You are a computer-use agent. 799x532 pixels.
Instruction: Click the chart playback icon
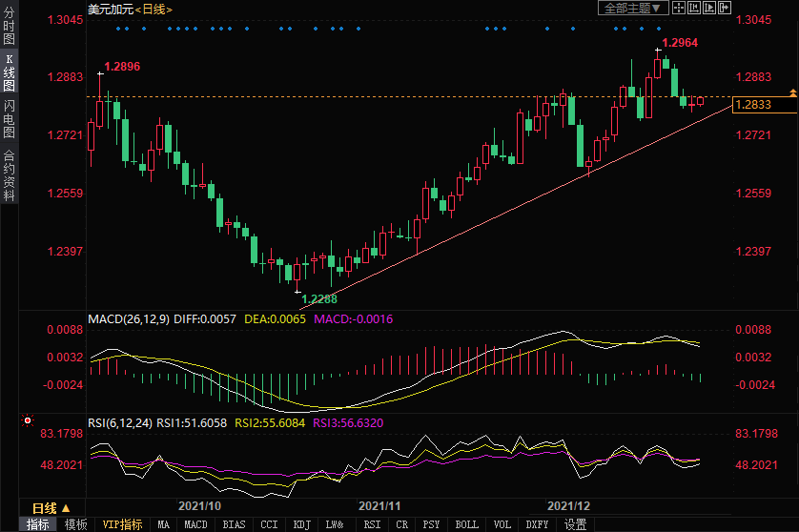[708, 8]
